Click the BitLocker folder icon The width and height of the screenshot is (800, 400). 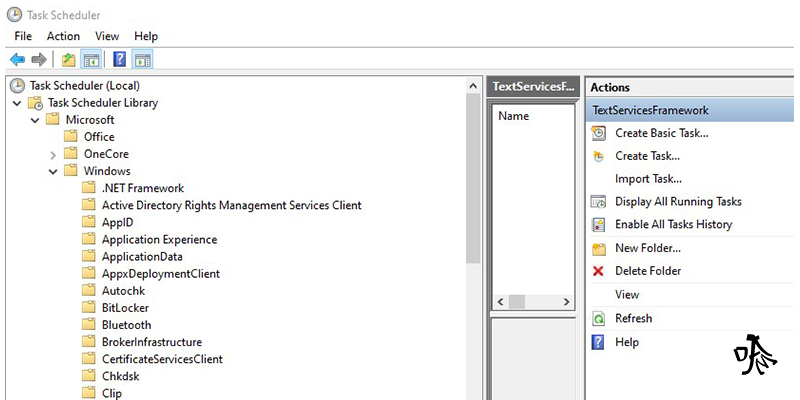89,308
